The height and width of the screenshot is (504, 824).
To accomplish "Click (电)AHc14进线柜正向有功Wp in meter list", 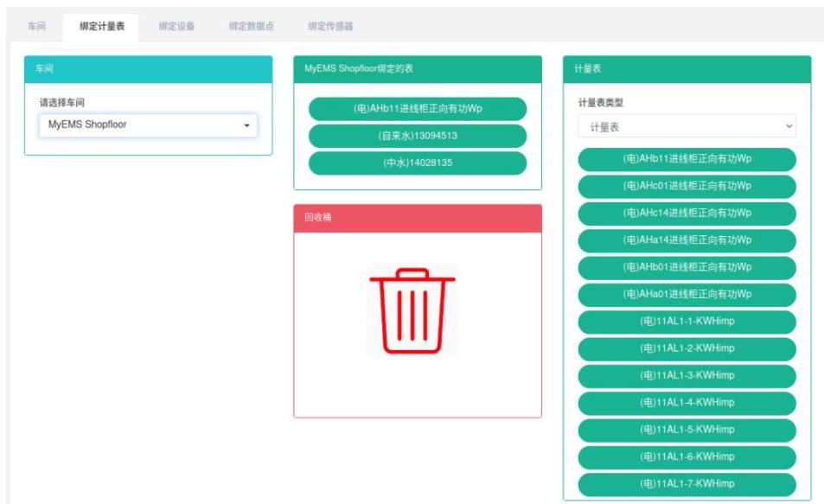I will (687, 213).
